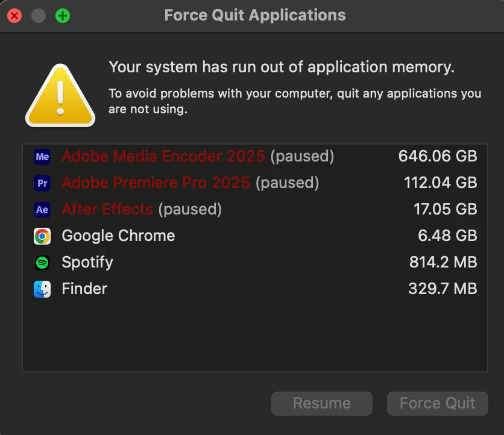Select the Finder name in the list

coord(84,289)
